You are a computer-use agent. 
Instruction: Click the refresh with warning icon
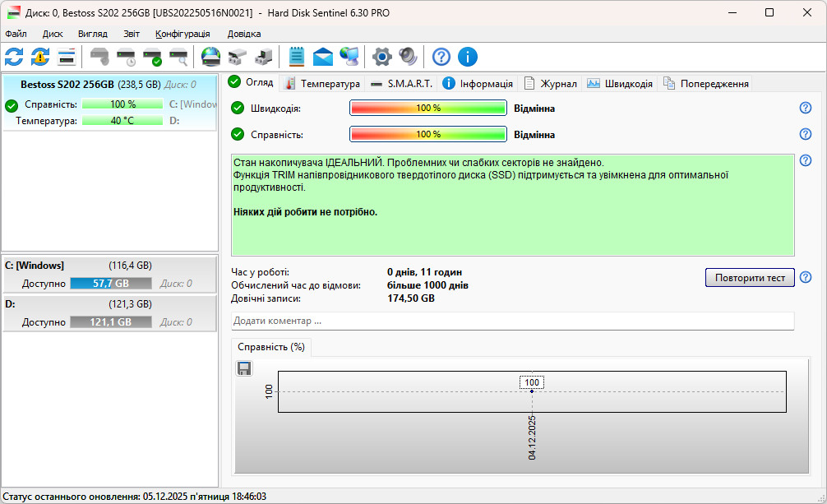40,57
